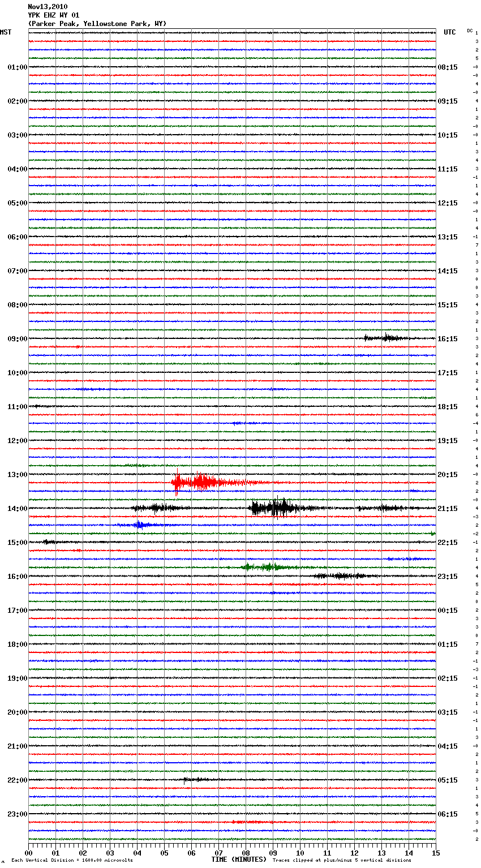Click the "10:00" MST hour label
481x868 pixels.
pyautogui.click(x=18, y=373)
